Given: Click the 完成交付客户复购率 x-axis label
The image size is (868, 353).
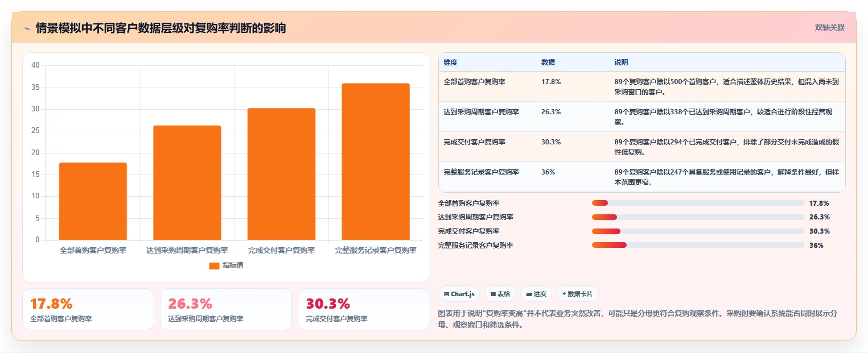Looking at the screenshot, I should pyautogui.click(x=281, y=250).
